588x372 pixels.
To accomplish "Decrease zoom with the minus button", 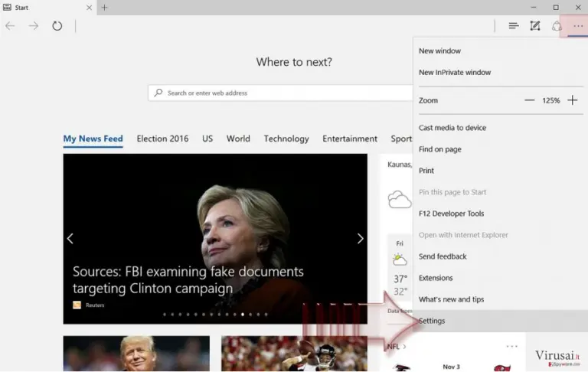I will (529, 100).
